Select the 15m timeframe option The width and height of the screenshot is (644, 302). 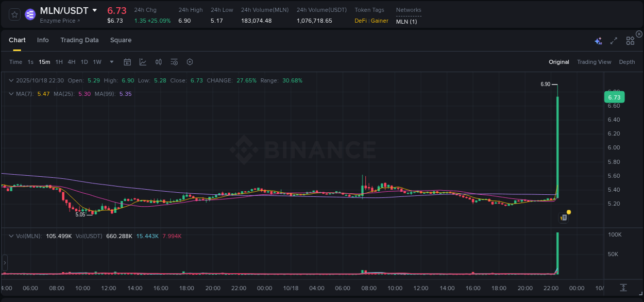44,61
